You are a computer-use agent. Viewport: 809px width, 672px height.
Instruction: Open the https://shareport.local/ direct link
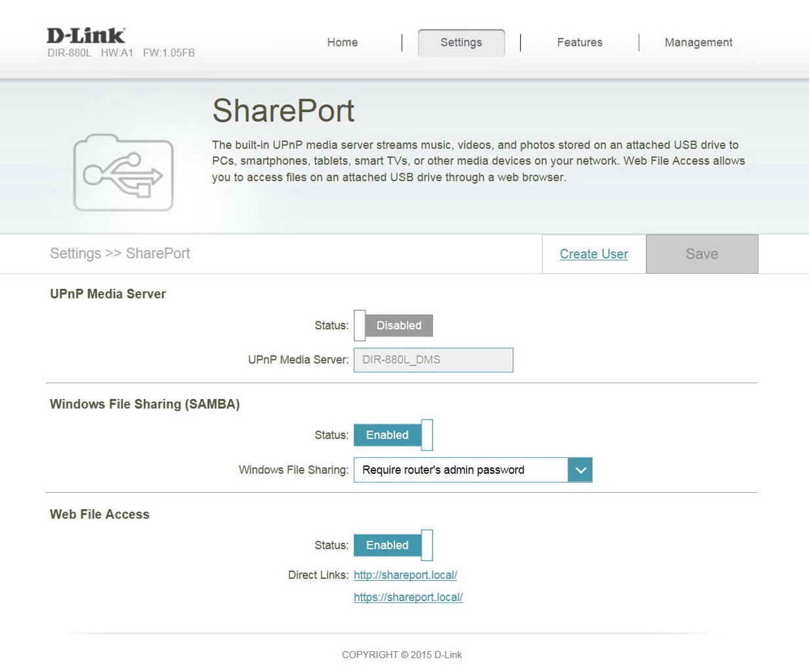[408, 597]
